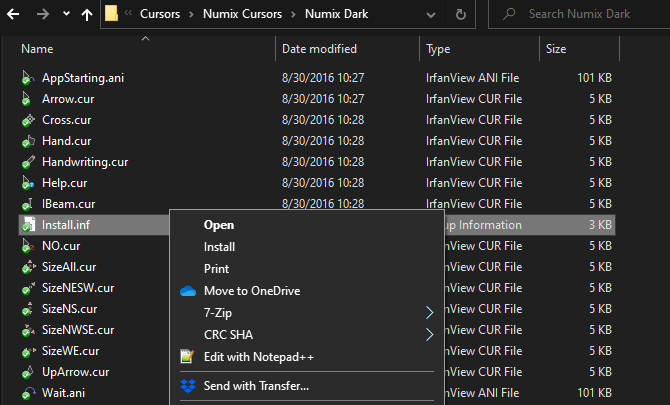This screenshot has width=670, height=405.
Task: Click the Search Numix Dark field
Action: click(x=579, y=14)
